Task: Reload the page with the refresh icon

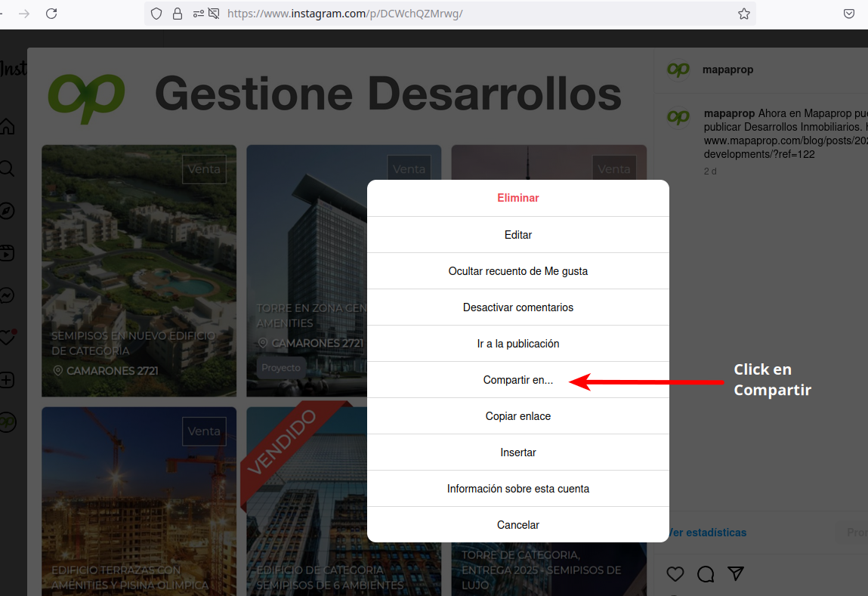Action: coord(51,14)
